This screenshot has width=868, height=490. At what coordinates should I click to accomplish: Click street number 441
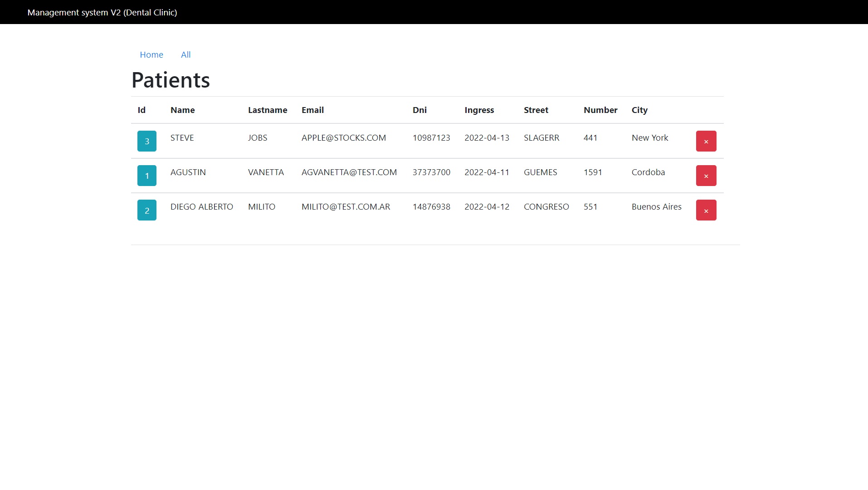click(590, 137)
